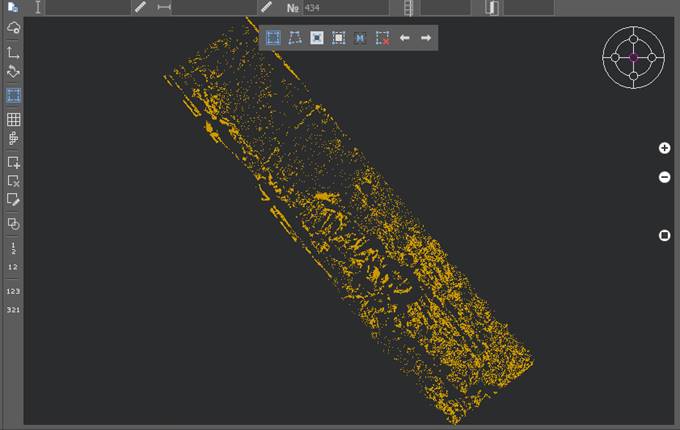The width and height of the screenshot is (680, 430).
Task: Select the vertical 1-2 numbering option
Action: tap(13, 248)
